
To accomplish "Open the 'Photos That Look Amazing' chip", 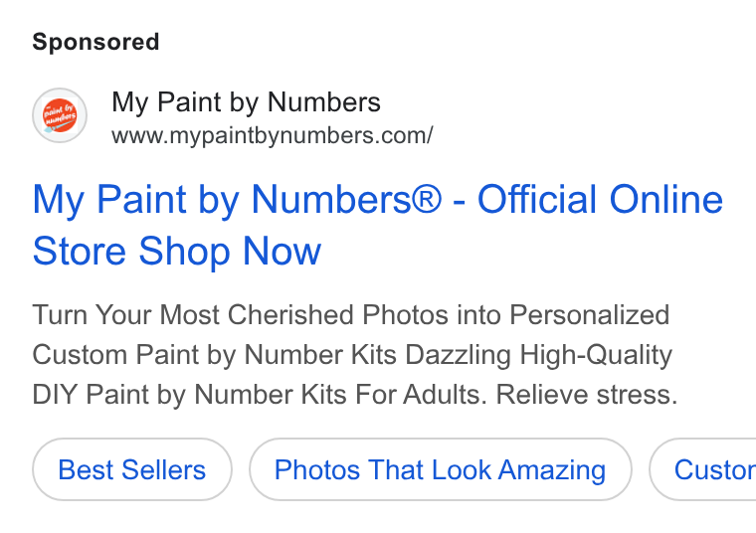I will point(441,469).
